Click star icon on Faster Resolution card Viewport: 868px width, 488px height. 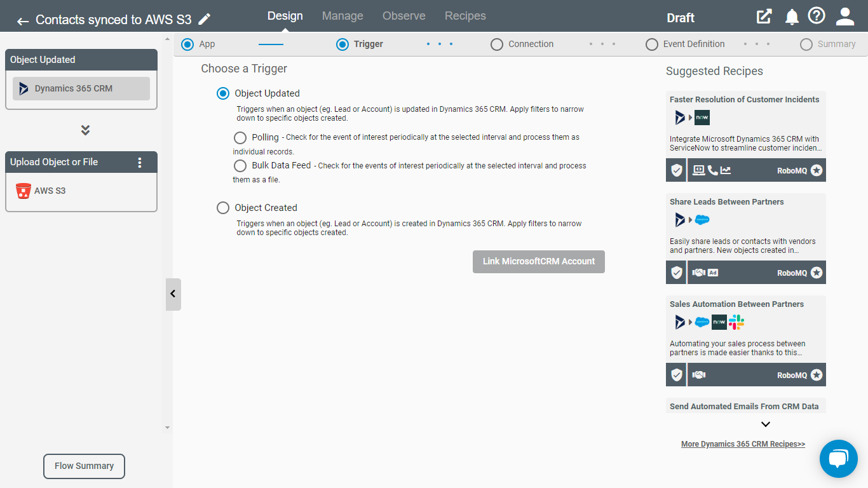(817, 170)
